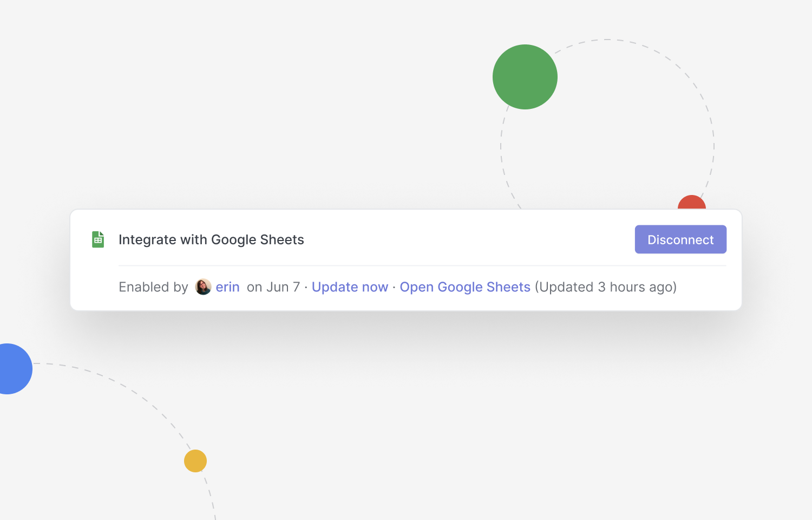Click the 'on Jun 7' date text
Image resolution: width=812 pixels, height=520 pixels.
(x=273, y=287)
